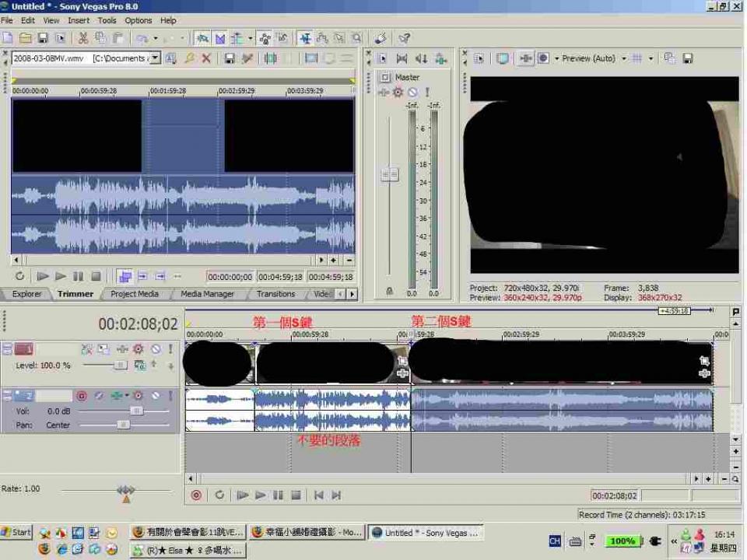Click the What's This help icon
This screenshot has height=560, width=747.
tap(404, 38)
